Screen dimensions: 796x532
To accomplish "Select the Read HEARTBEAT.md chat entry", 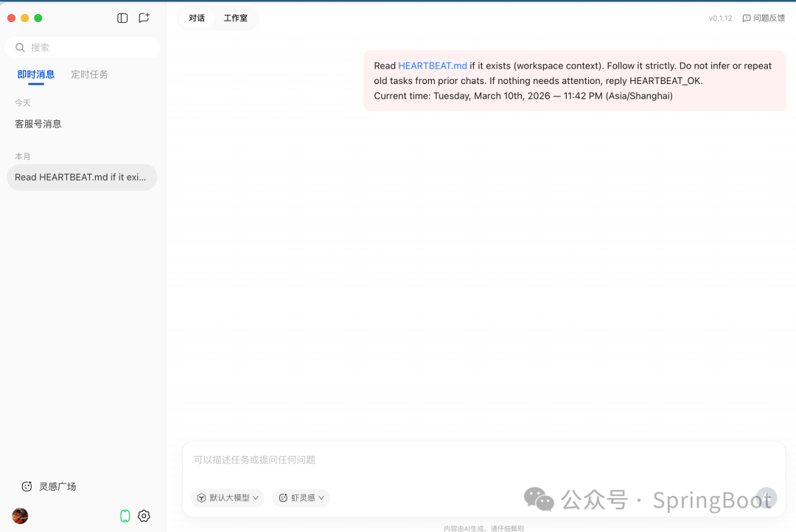I will (82, 177).
